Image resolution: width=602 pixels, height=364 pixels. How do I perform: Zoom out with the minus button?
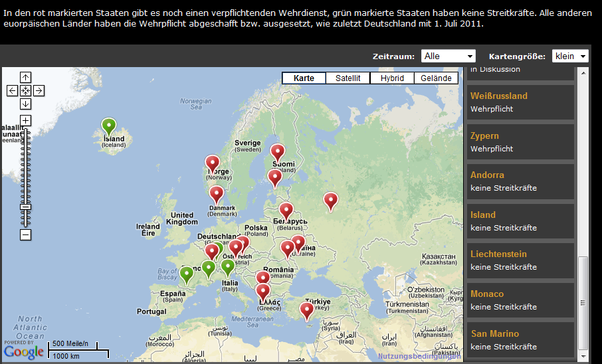click(x=25, y=234)
